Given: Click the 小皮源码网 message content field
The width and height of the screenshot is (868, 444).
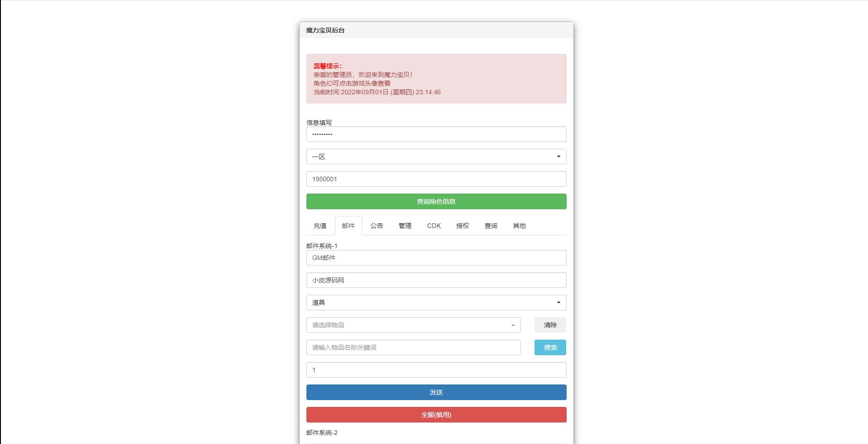Looking at the screenshot, I should click(436, 280).
